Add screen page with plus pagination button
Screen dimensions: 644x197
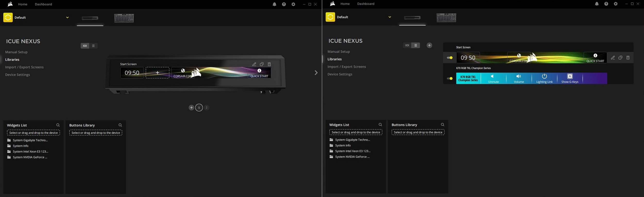tap(191, 108)
